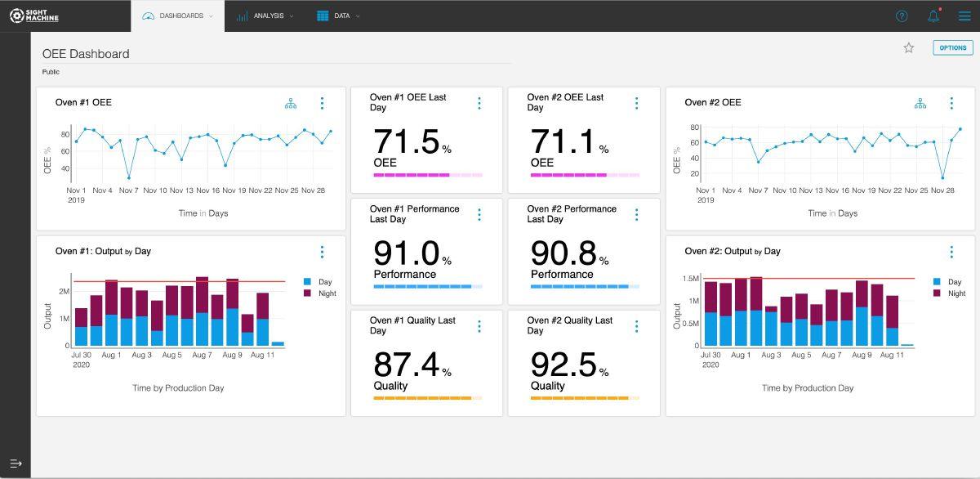Open the kebab menu of Oven #1: Output by Day
This screenshot has height=479, width=980.
click(x=323, y=252)
